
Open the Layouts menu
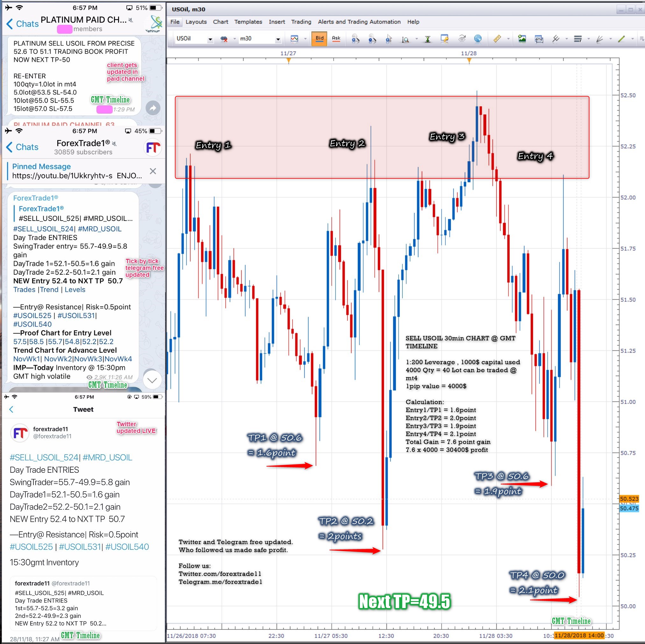tap(196, 22)
